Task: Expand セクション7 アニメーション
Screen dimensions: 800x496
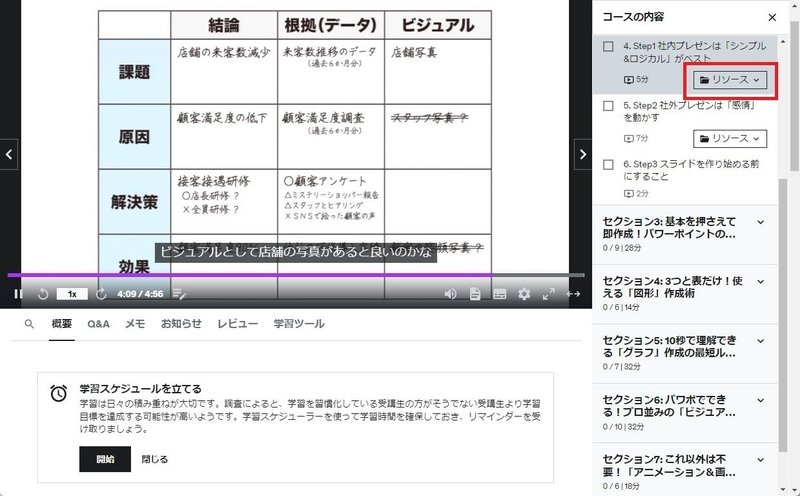Action: click(x=685, y=469)
